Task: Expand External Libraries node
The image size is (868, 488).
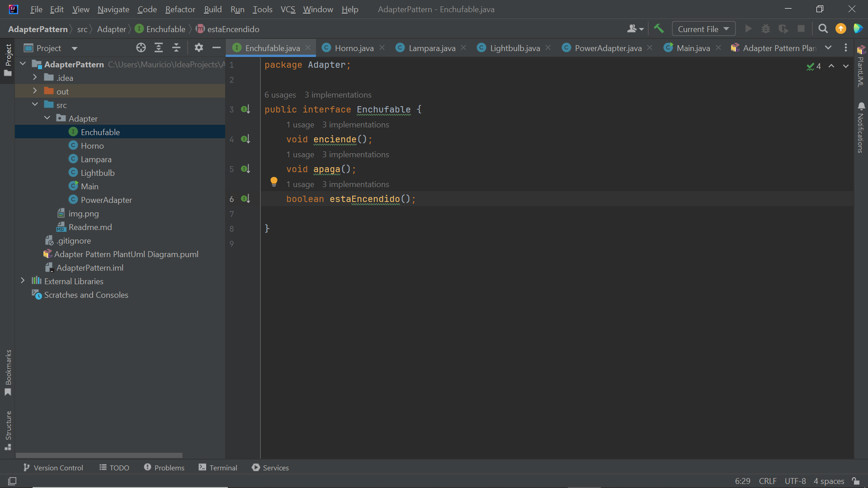Action: click(23, 281)
